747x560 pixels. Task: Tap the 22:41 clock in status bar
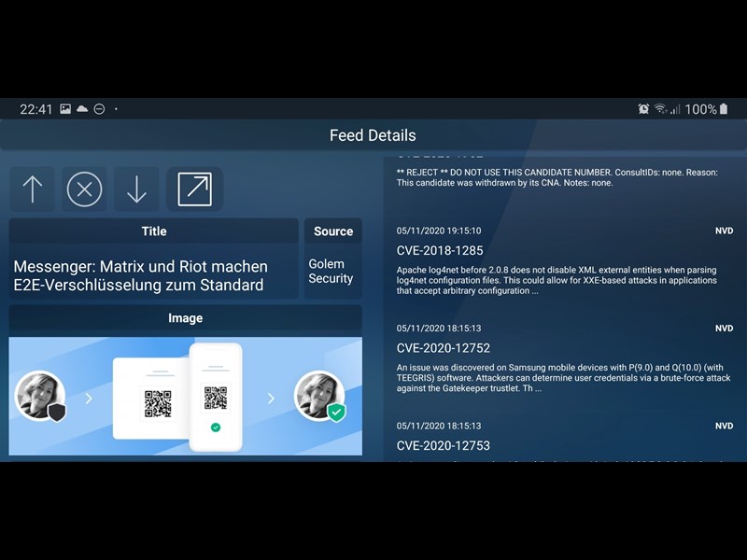click(36, 109)
